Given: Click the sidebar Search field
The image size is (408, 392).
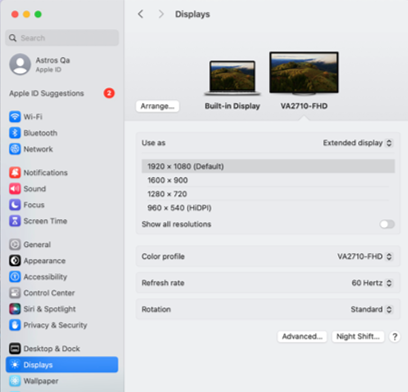Looking at the screenshot, I should (x=62, y=38).
